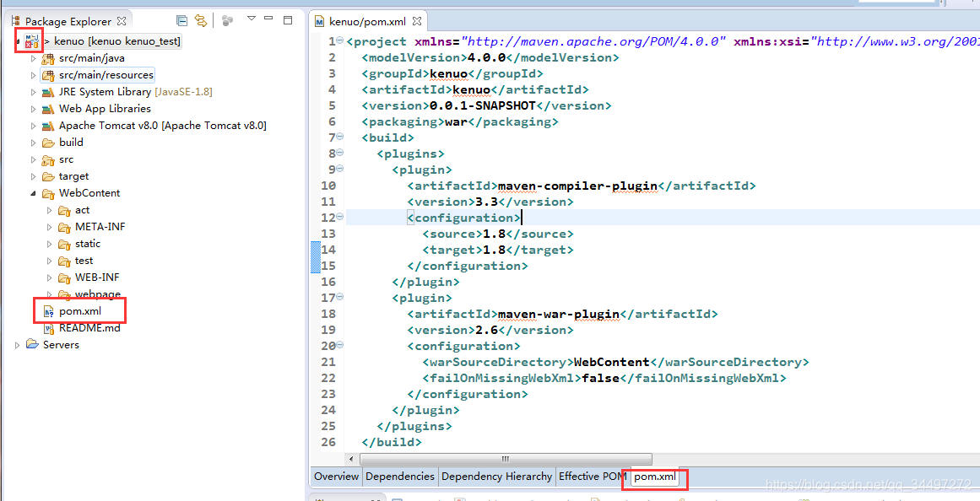Expand the test folder
Screen dimensions: 980x501
pos(50,261)
